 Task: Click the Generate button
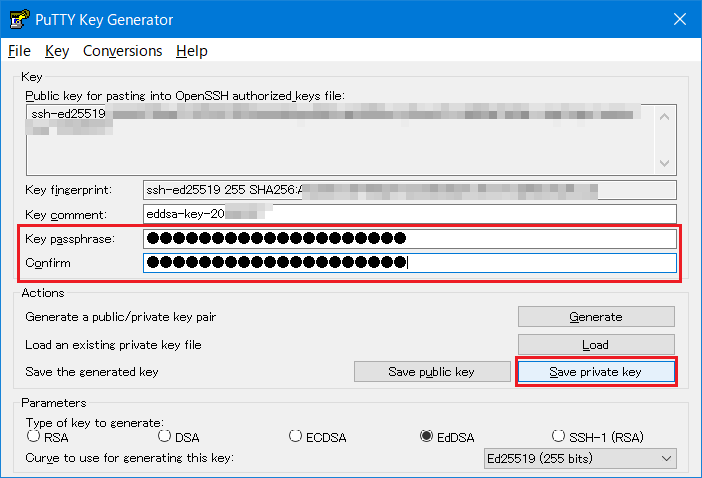tap(595, 317)
